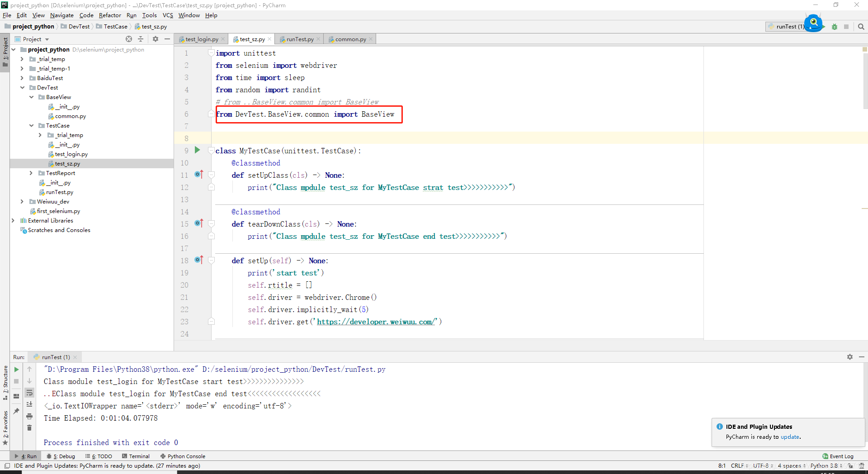Click the override marker on tearDownClass line
The width and height of the screenshot is (868, 474).
coord(199,223)
